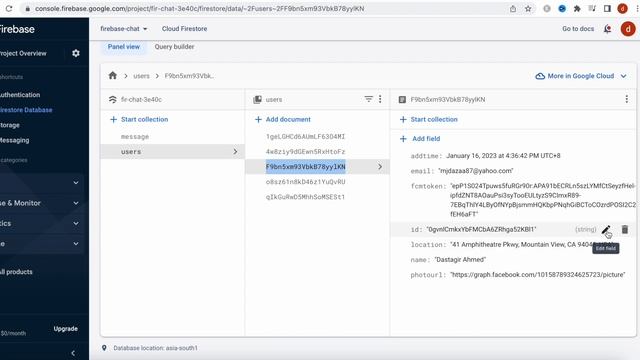
Task: Click the database location pin icon
Action: tap(104, 348)
